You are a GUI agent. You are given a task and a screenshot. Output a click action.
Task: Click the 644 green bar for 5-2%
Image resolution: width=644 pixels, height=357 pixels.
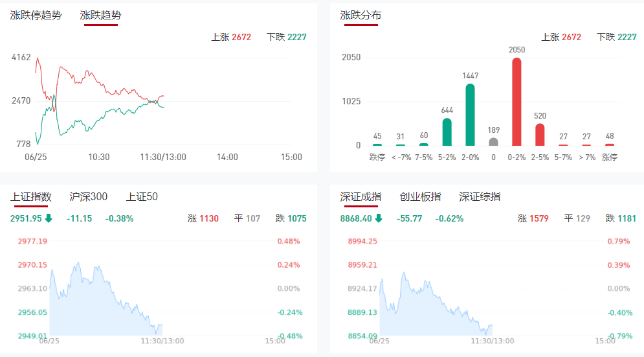pos(447,132)
